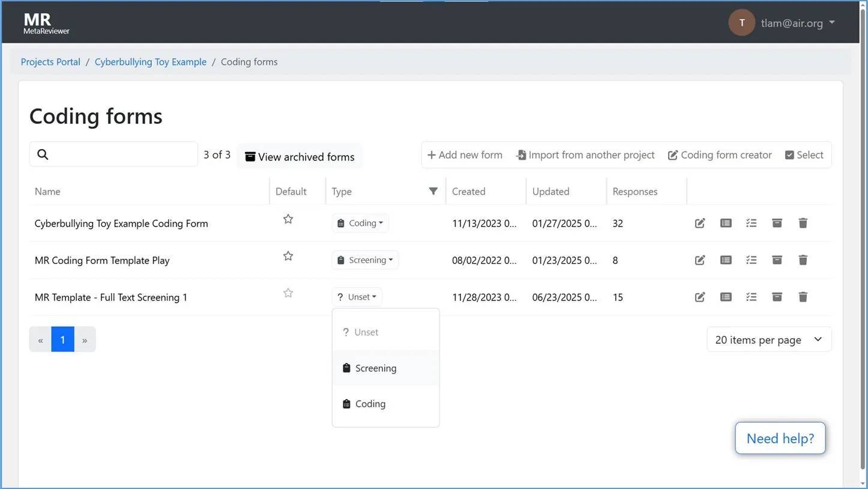Archive the Cyberbullying Toy Example Coding Form
The width and height of the screenshot is (868, 489).
[777, 223]
